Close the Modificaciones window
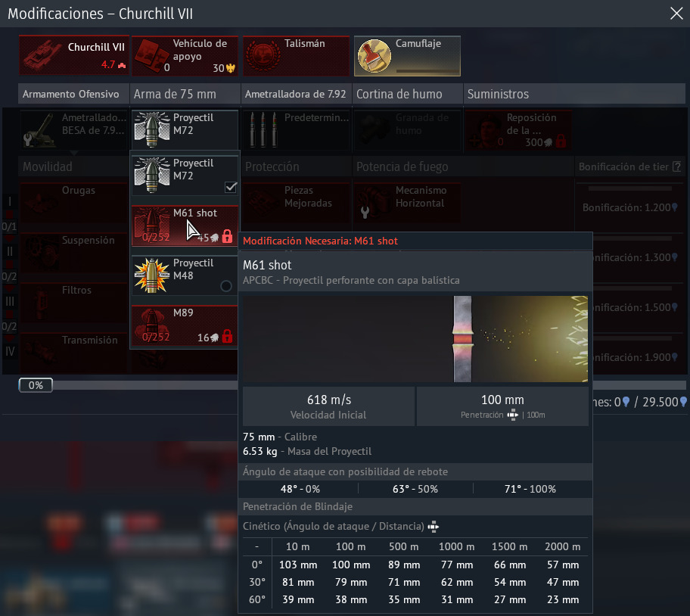The width and height of the screenshot is (690, 616). (x=676, y=13)
